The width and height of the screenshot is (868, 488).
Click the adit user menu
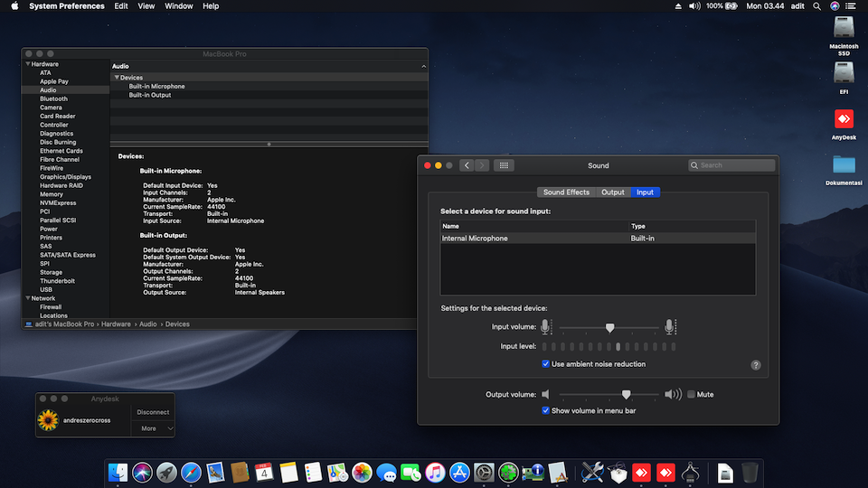(x=797, y=6)
